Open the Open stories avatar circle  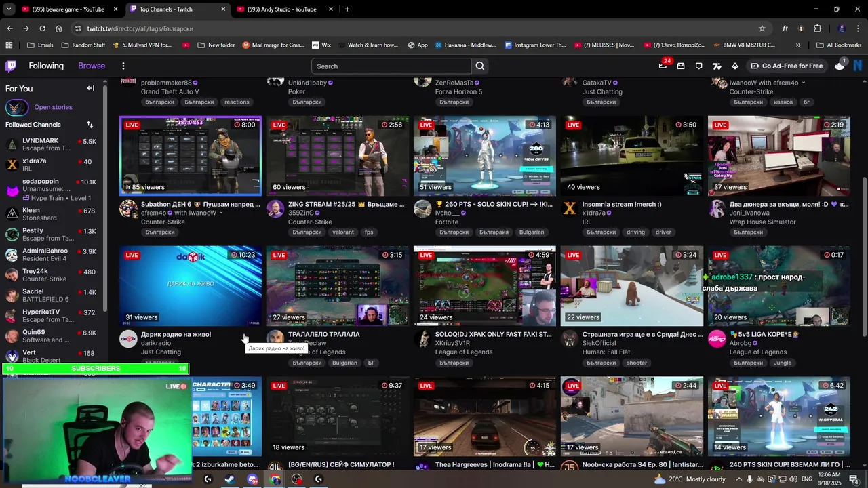coord(17,107)
